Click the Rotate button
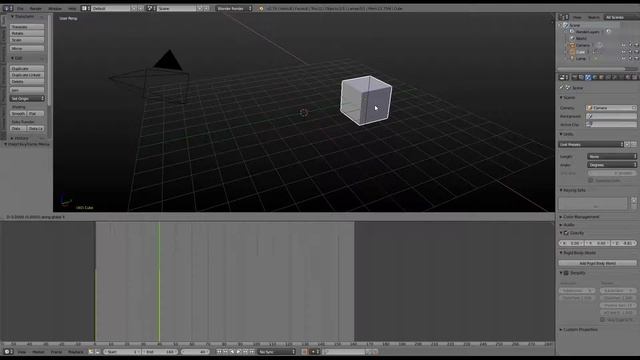This screenshot has width=640, height=360. pyautogui.click(x=27, y=33)
